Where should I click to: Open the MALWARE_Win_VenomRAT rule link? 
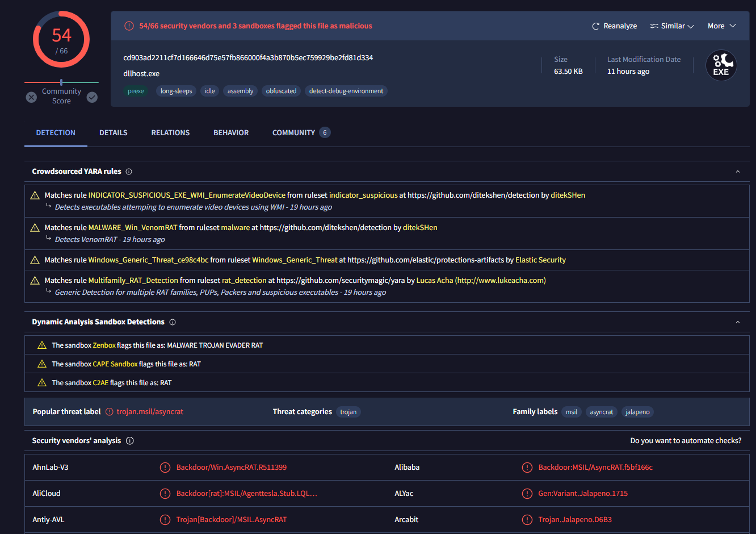point(133,227)
